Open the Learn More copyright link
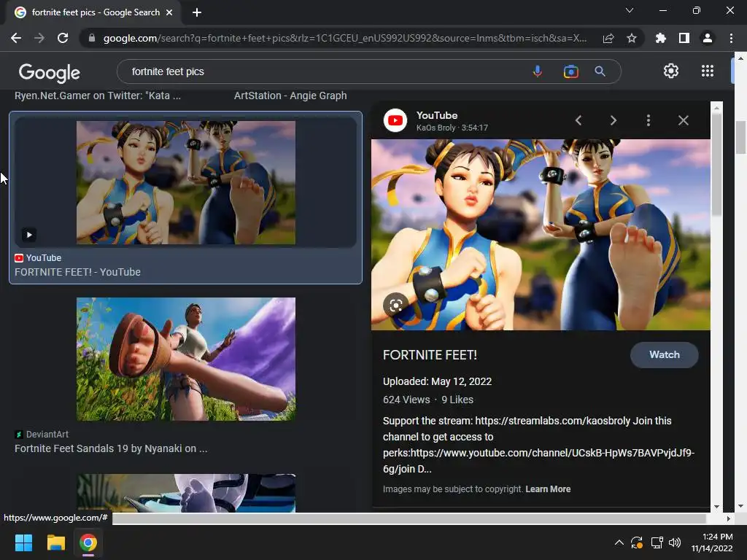 click(548, 489)
